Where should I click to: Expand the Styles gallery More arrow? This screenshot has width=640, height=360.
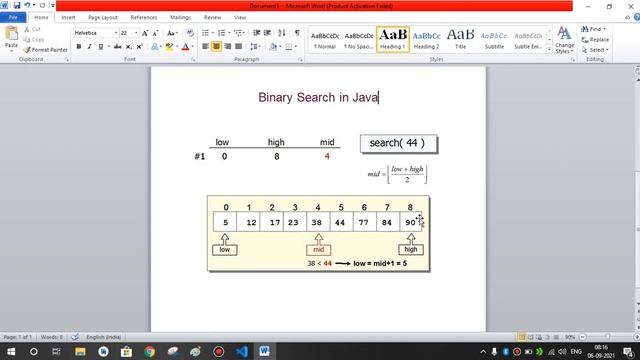549,49
